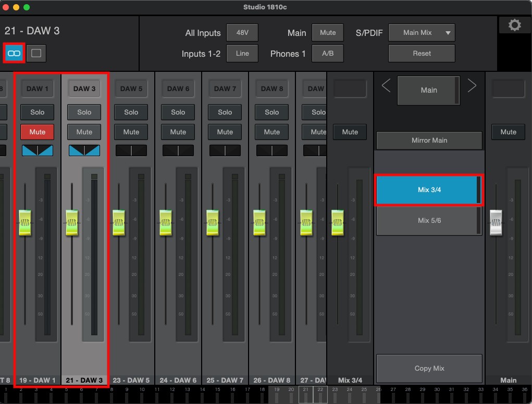Click the DAW 3 channel fader handle
Viewport: 532px width, 404px height.
pos(71,223)
